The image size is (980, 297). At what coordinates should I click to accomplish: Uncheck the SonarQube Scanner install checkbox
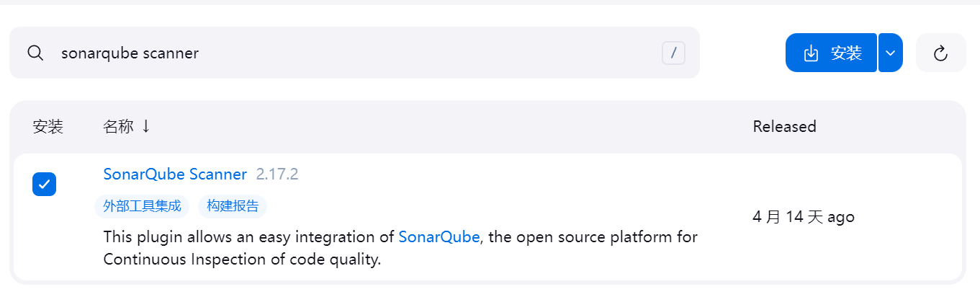coord(44,184)
